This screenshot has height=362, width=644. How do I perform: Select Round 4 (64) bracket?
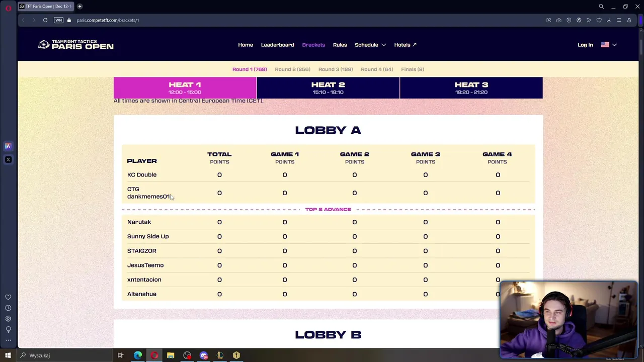[x=377, y=69]
